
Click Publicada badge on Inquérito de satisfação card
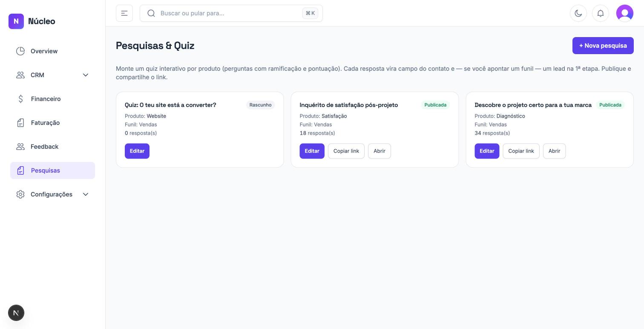tap(435, 105)
